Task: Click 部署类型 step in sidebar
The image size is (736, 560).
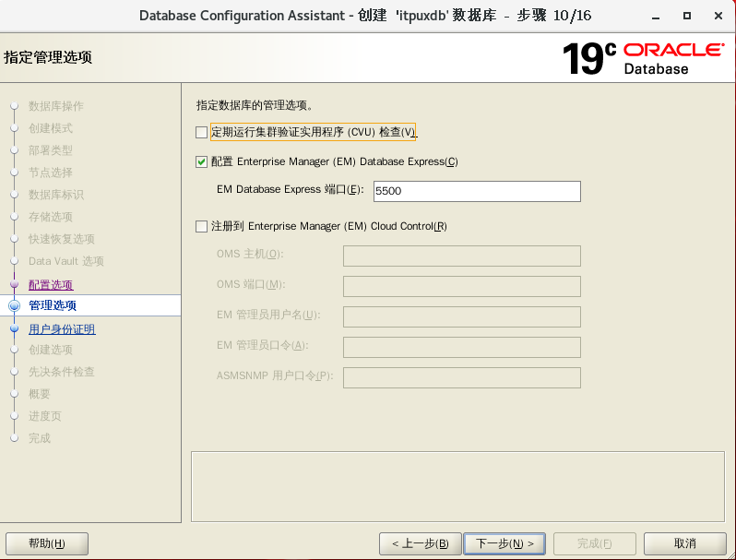Action: point(51,150)
